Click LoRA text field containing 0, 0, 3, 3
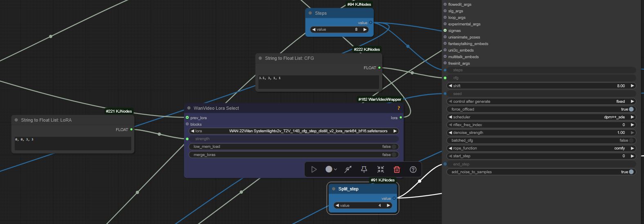This screenshot has width=644, height=224. tap(73, 143)
